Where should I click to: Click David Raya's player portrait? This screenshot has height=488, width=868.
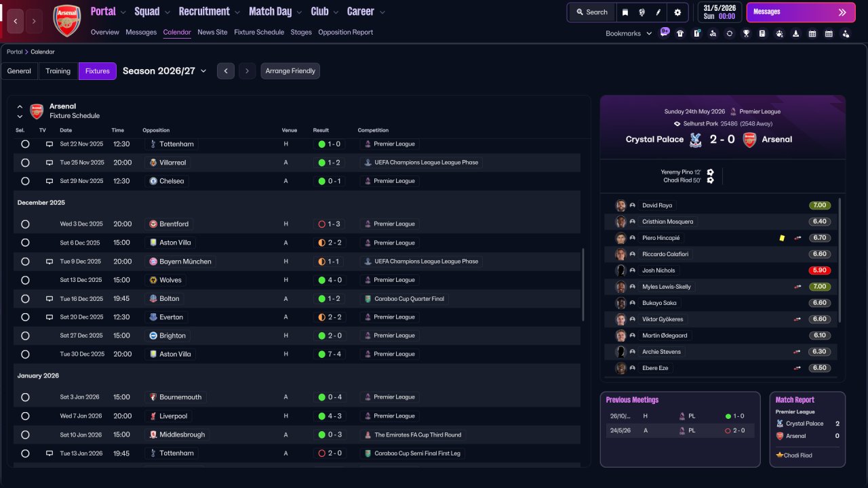pos(620,205)
